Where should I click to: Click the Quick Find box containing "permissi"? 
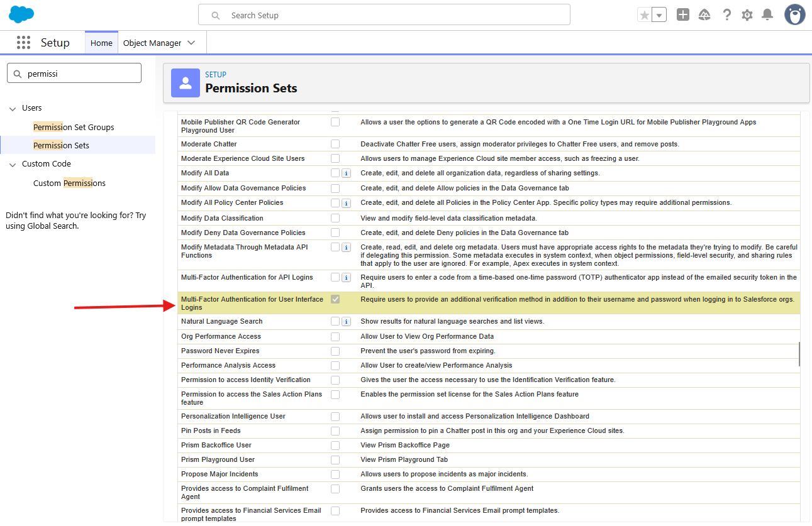(x=74, y=73)
